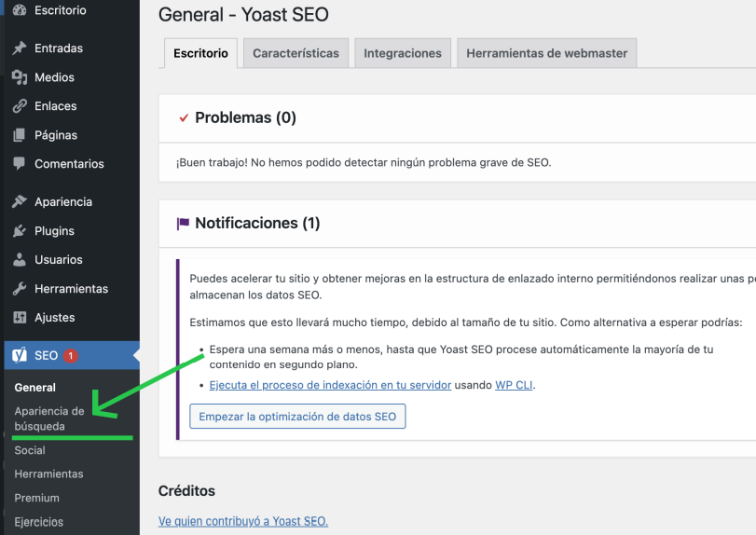Viewport: 756px width, 535px height.
Task: Collapse the Problemas (0) panel heading
Action: tap(245, 117)
